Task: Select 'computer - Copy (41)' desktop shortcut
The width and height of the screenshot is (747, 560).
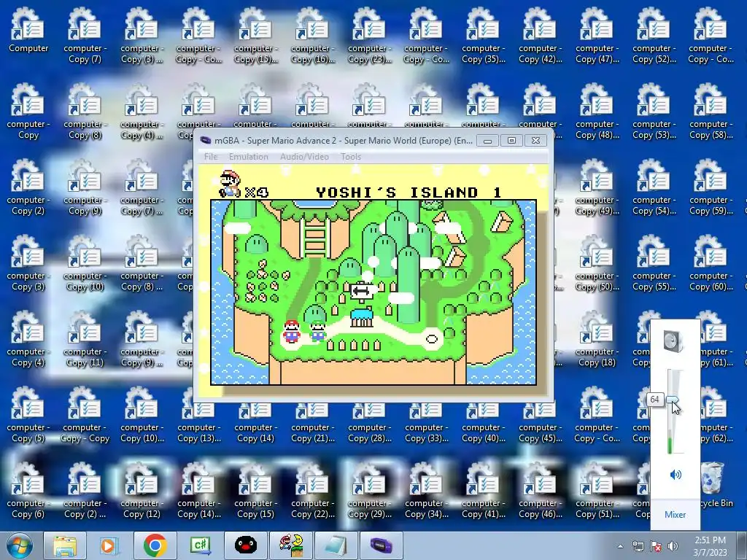Action: [483, 490]
